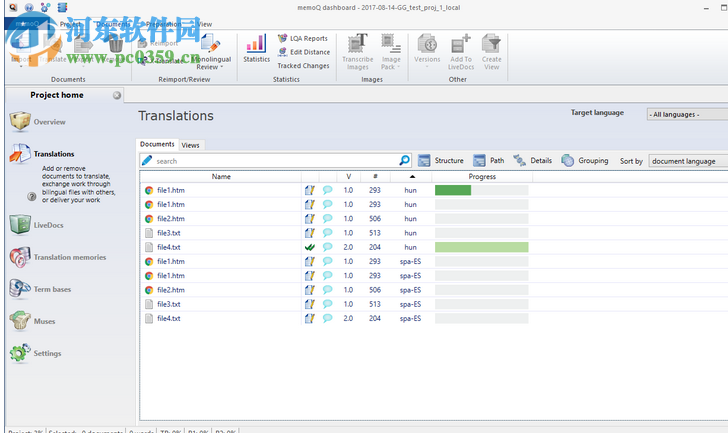Open the Overview pane in Project home
Screen dimensions: 728x433
(x=38, y=122)
